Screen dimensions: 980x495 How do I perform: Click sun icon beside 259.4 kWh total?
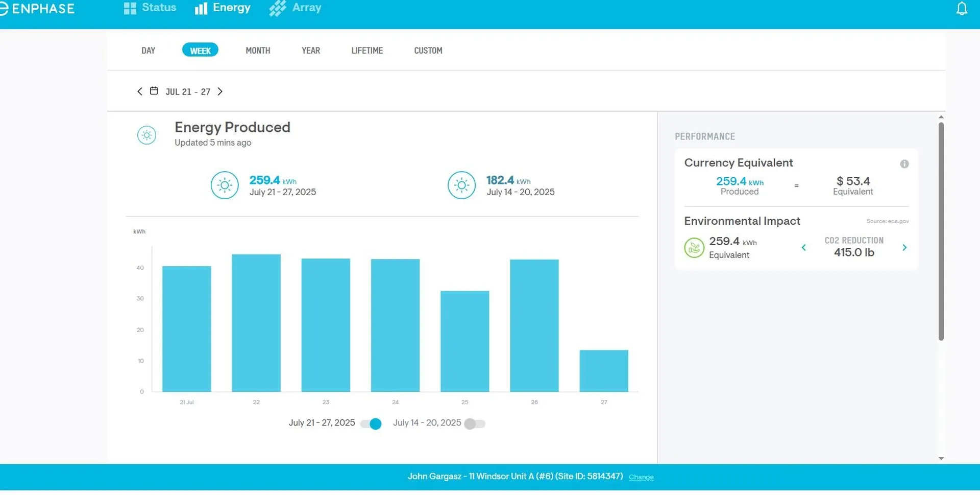tap(225, 185)
